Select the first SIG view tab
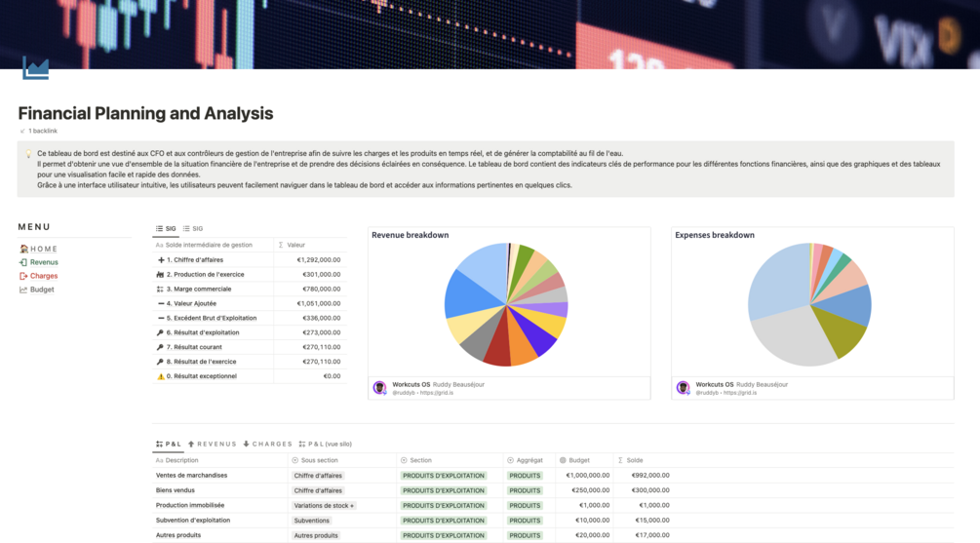 coord(166,229)
